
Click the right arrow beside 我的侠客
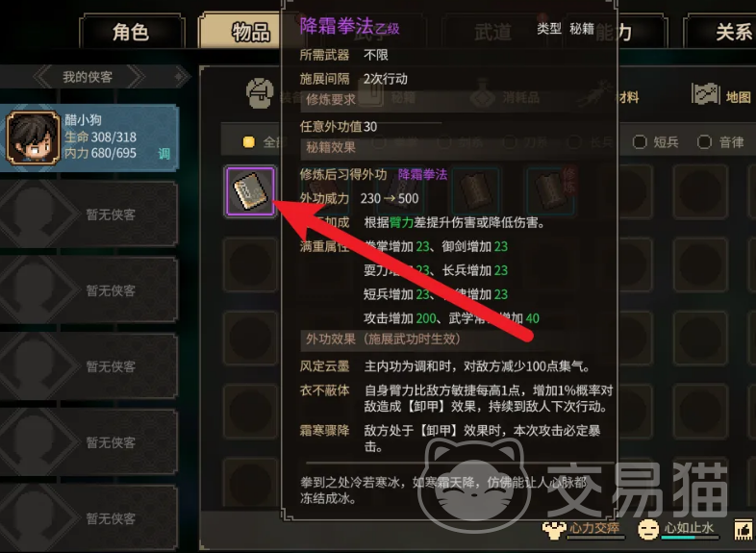click(x=134, y=76)
